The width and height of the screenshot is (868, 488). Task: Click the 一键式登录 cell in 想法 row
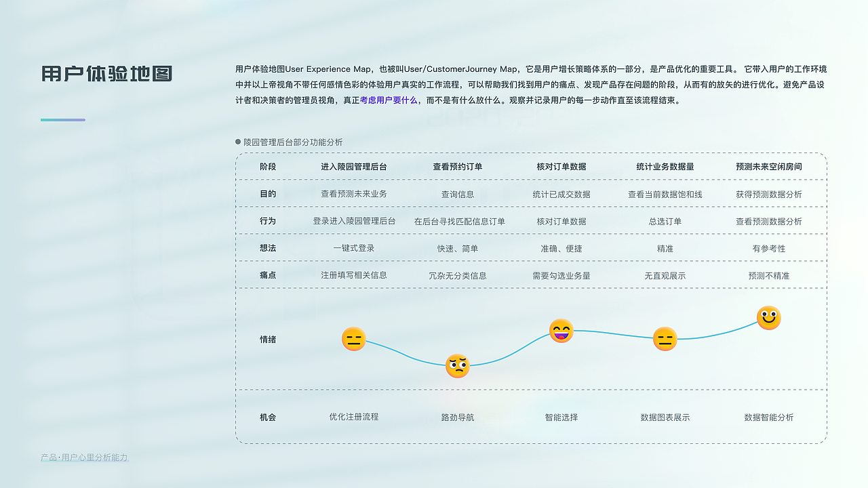[355, 248]
